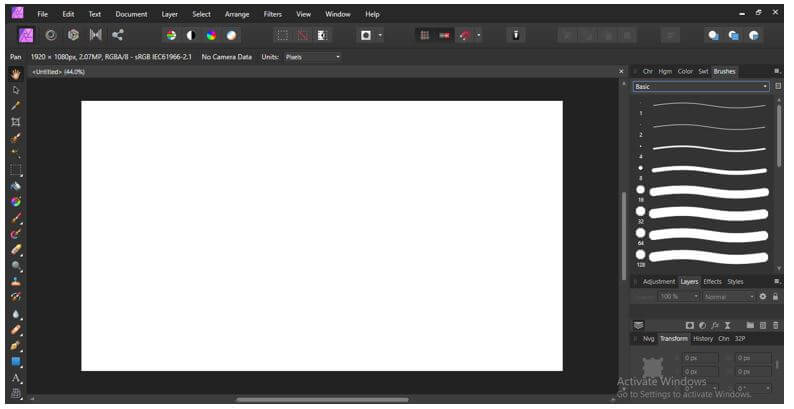Add a layer effect with fx icon
Image resolution: width=794 pixels, height=409 pixels.
[x=715, y=325]
